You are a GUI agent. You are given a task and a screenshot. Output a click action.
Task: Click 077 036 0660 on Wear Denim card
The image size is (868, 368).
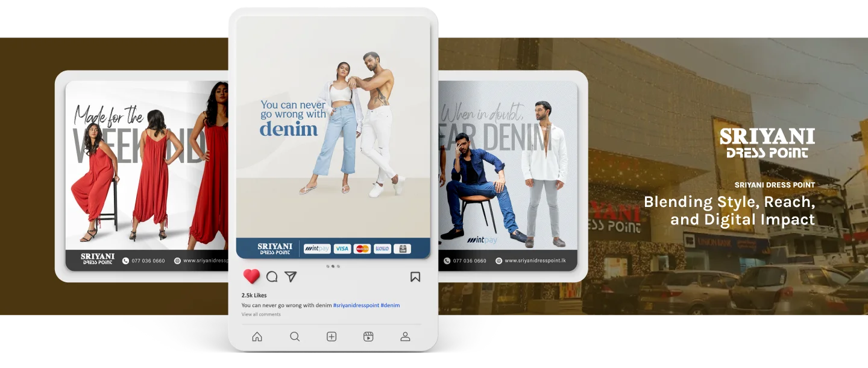[x=470, y=261]
